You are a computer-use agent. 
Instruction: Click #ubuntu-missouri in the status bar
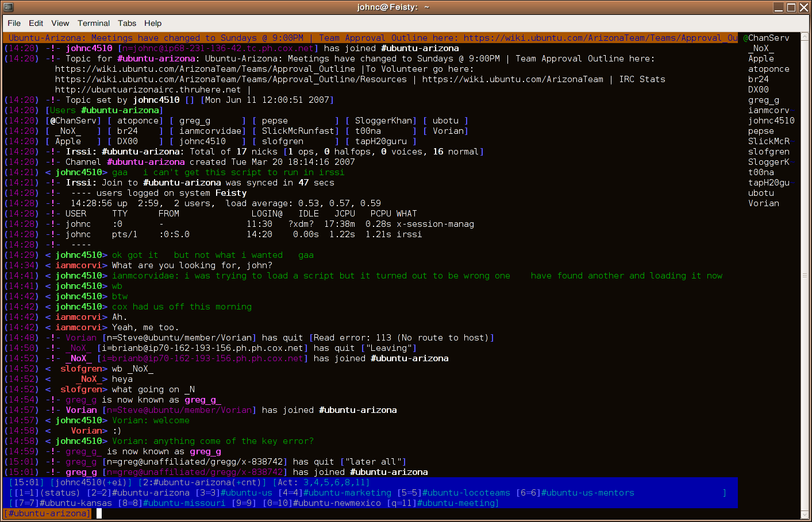click(x=184, y=503)
